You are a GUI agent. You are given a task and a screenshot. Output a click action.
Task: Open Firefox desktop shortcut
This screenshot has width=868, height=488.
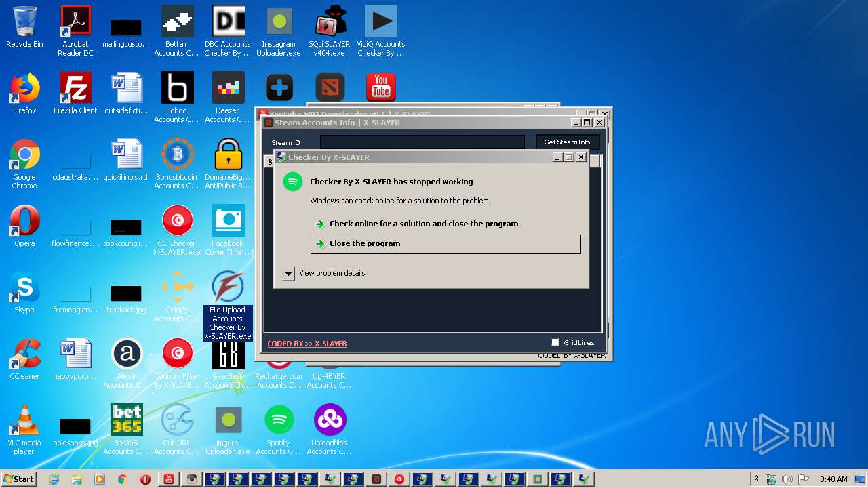click(x=24, y=94)
